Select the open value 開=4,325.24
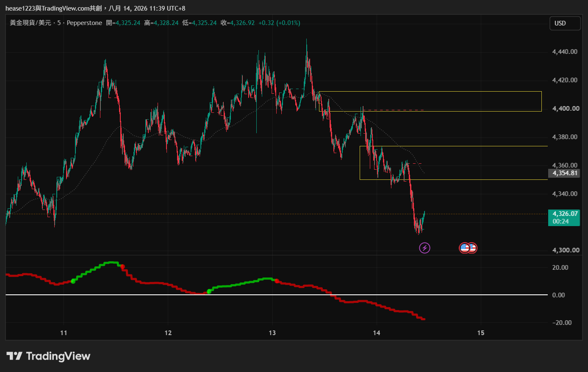The height and width of the screenshot is (372, 588). click(123, 23)
